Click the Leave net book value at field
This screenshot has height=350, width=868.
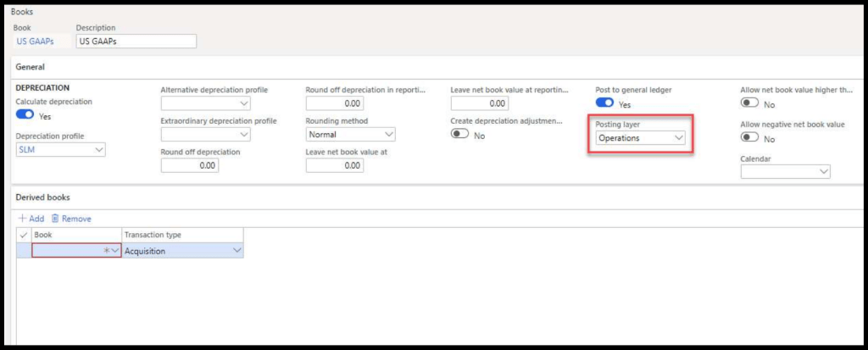point(335,165)
